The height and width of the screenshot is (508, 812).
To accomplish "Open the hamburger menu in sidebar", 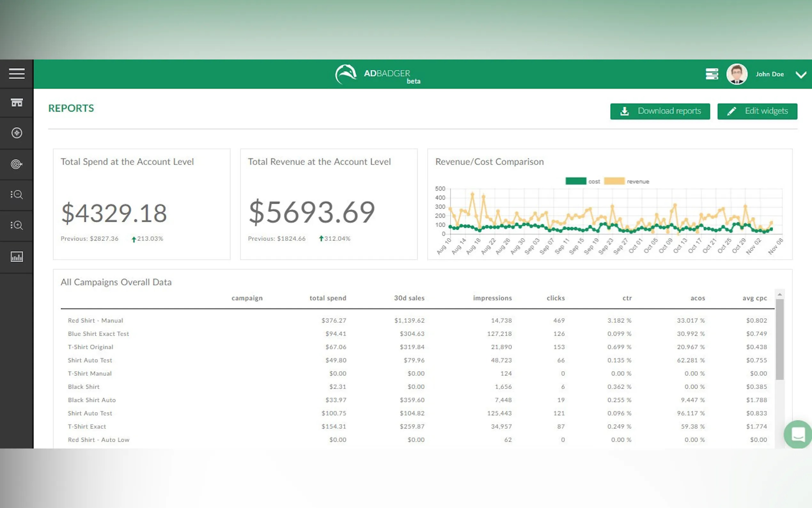I will 16,74.
